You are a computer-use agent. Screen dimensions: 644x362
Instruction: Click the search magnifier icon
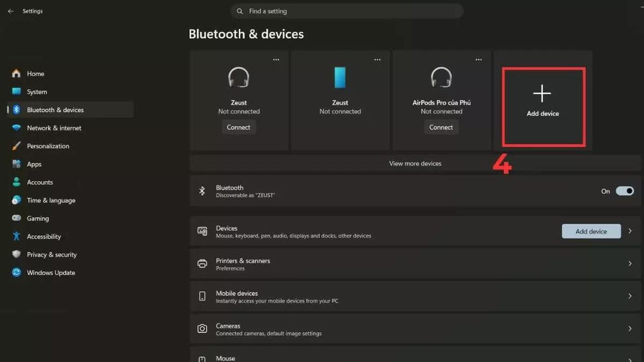click(240, 11)
